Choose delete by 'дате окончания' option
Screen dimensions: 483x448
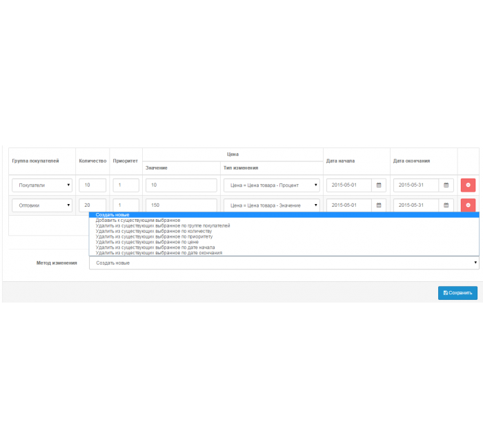point(284,253)
